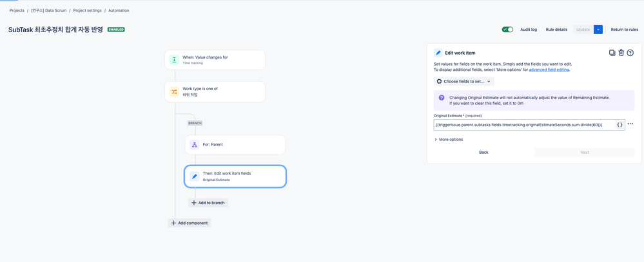This screenshot has height=262, width=644.
Task: Select the Time tracking trigger icon
Action: (175, 60)
